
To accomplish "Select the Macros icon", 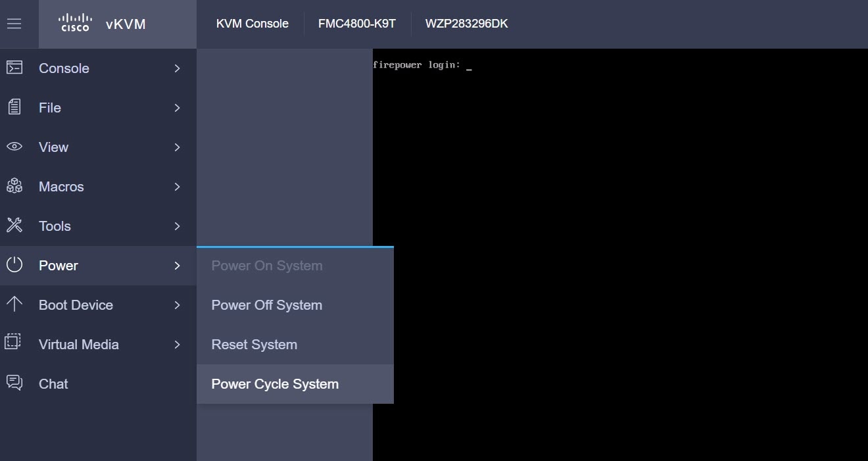I will tap(14, 186).
